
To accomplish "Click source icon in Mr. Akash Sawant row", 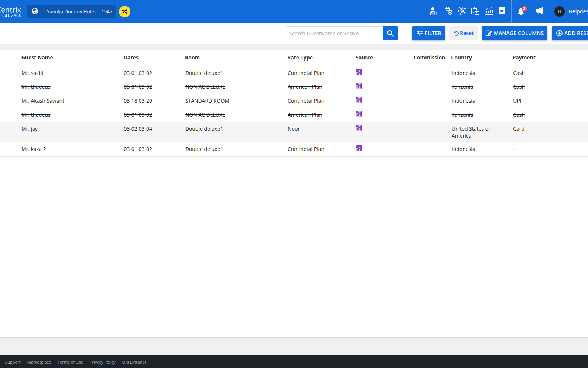I will (x=359, y=100).
